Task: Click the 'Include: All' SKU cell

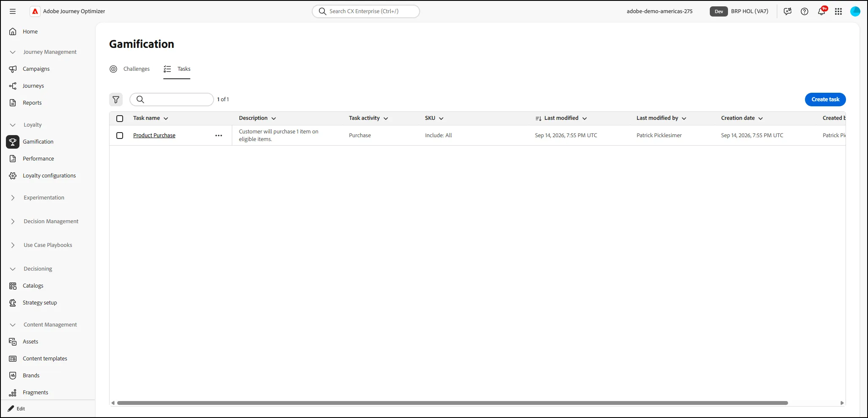Action: pos(438,136)
